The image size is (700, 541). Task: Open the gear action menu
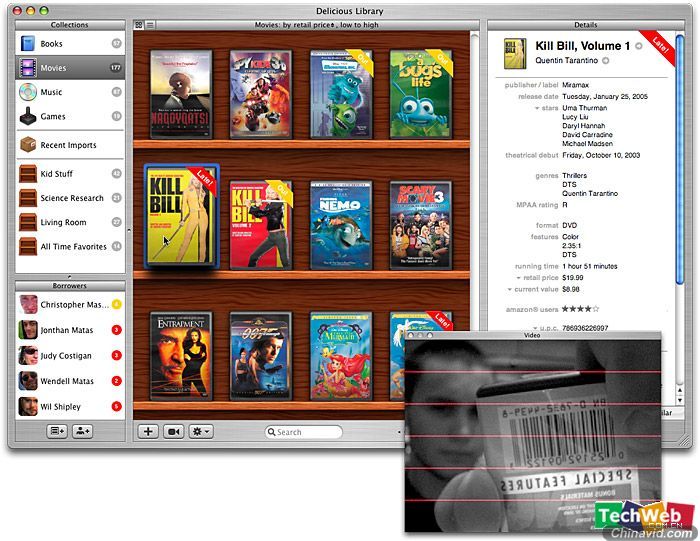tap(200, 432)
